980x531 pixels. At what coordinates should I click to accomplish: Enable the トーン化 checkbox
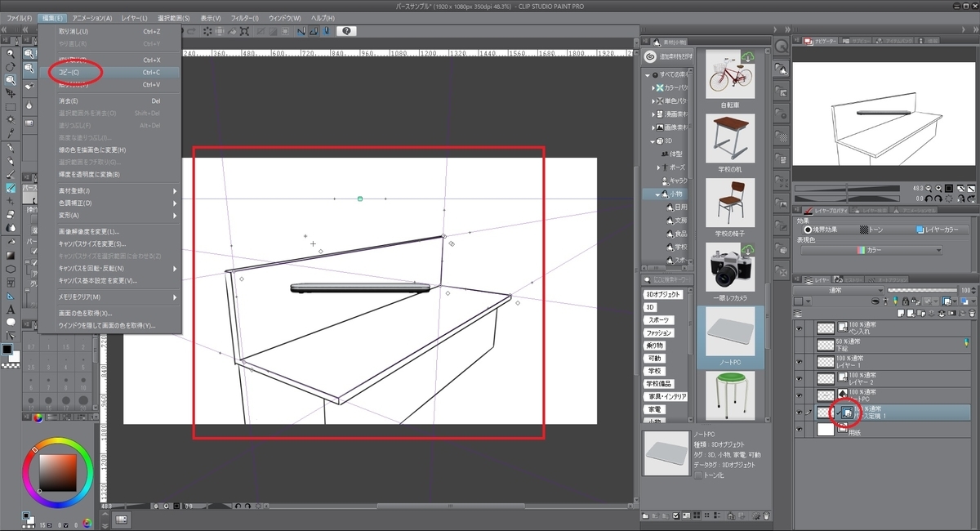697,475
